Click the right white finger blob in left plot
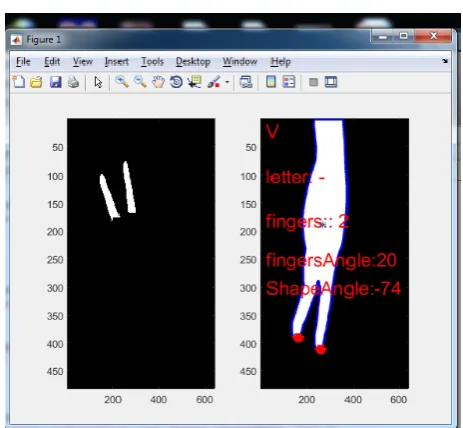 tap(129, 187)
